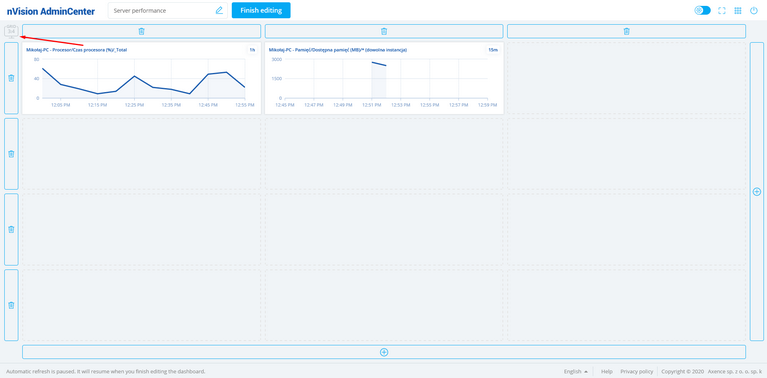Open the 1h time range selector
This screenshot has width=767, height=378.
[x=252, y=50]
